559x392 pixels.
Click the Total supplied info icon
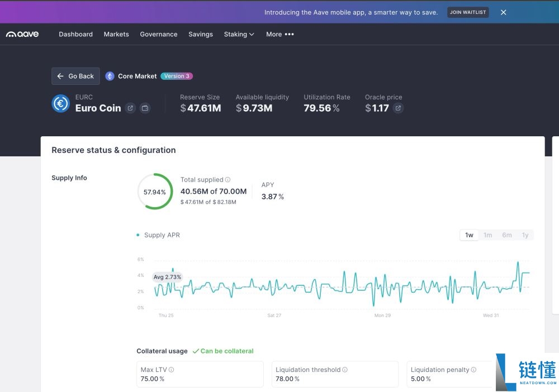[x=228, y=180]
